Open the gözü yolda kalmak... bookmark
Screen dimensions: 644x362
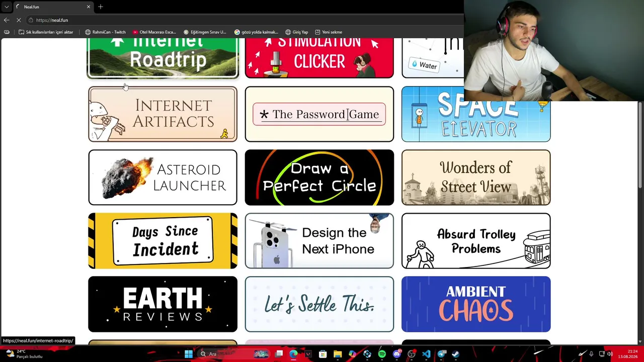tap(256, 32)
